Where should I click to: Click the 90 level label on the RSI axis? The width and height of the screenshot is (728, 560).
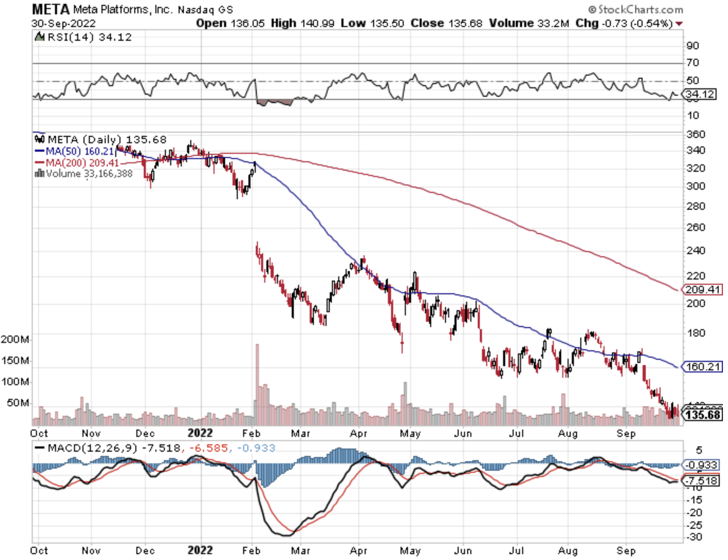pyautogui.click(x=693, y=46)
